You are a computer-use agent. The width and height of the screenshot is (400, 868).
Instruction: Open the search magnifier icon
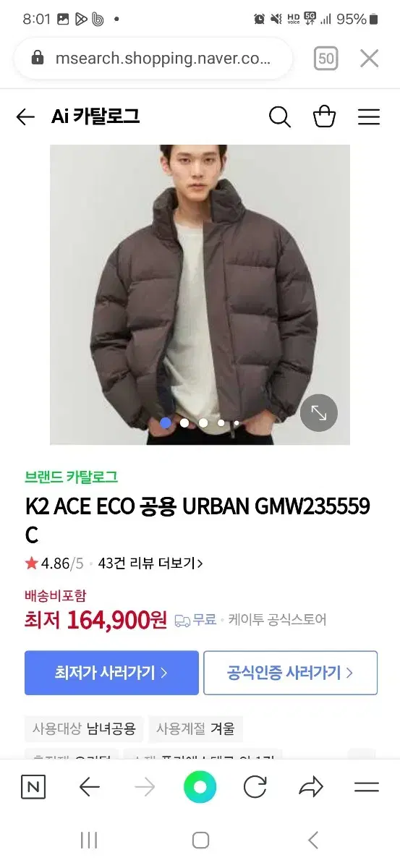pos(279,116)
